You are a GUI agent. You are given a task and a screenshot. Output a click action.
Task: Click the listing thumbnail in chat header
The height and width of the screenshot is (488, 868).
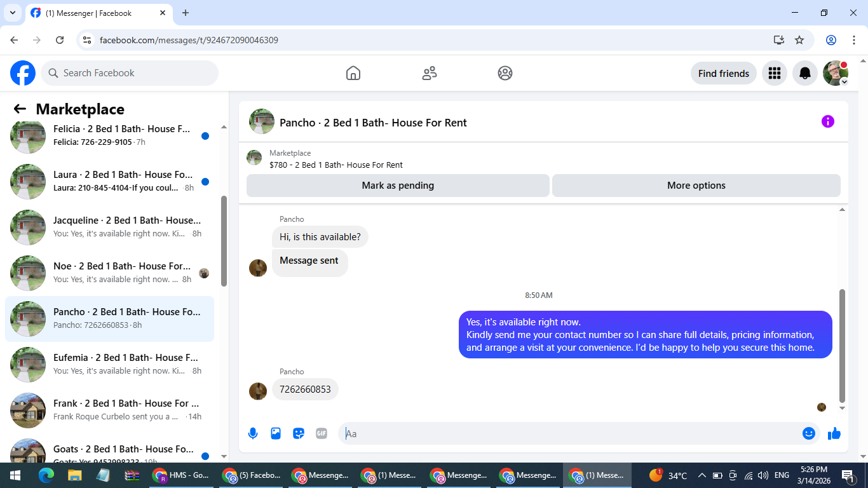[262, 121]
